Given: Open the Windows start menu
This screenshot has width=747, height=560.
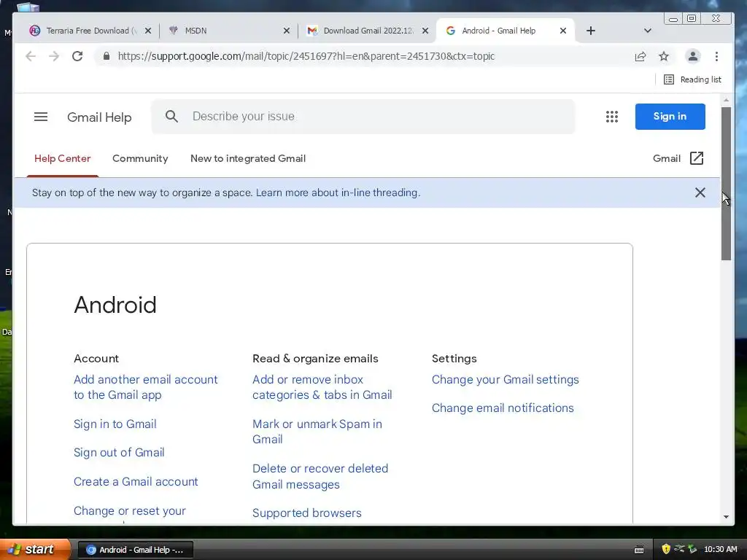Looking at the screenshot, I should [35, 550].
